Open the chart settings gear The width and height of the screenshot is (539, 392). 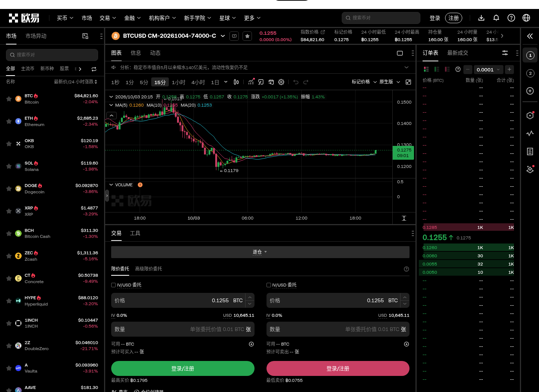(x=281, y=82)
